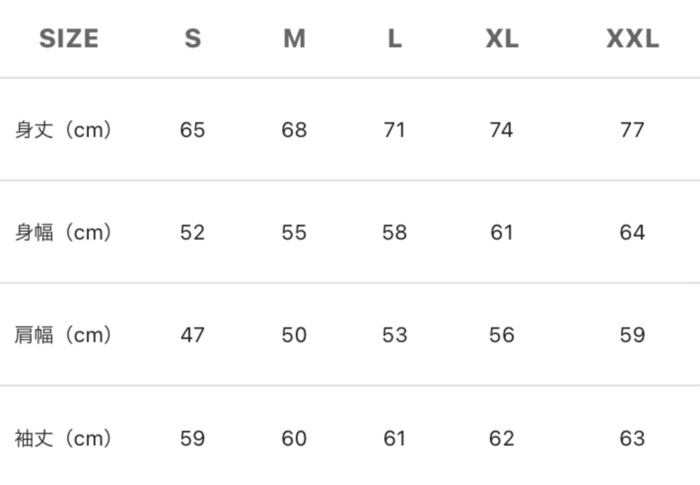Click the SIZE column header
This screenshot has width=700, height=485.
click(x=69, y=39)
